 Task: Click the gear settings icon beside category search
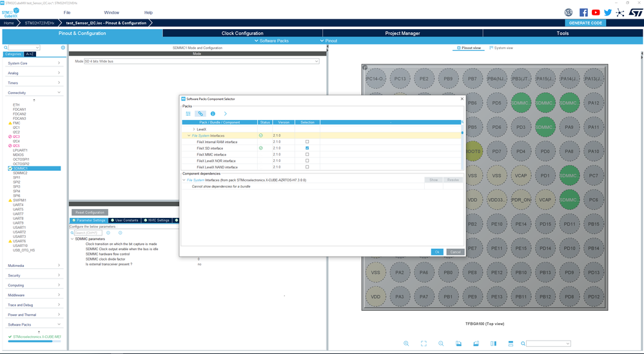pyautogui.click(x=63, y=48)
